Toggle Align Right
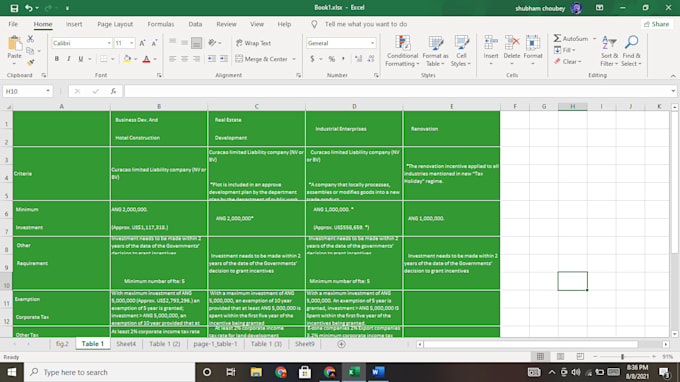The image size is (680, 382). tap(196, 59)
